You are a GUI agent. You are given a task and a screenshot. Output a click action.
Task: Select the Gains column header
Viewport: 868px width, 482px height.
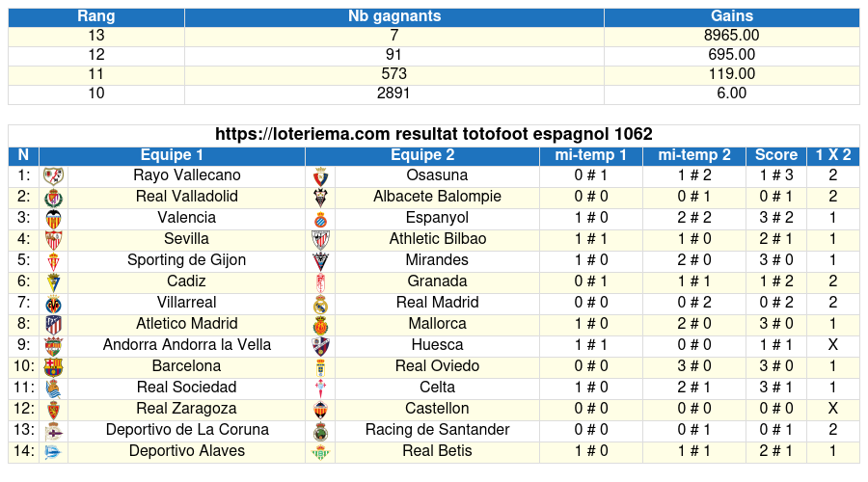tap(731, 16)
